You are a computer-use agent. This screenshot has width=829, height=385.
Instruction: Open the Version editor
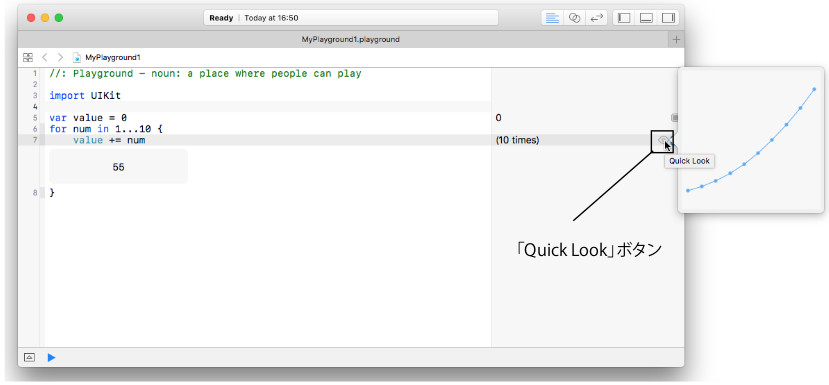point(597,18)
